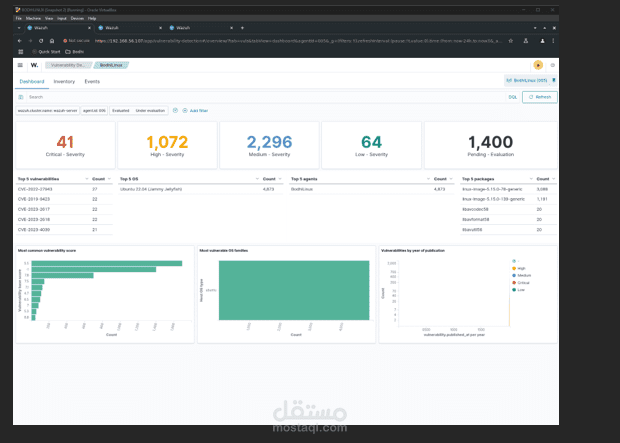The height and width of the screenshot is (443, 620).
Task: Click the Refresh button
Action: click(540, 97)
